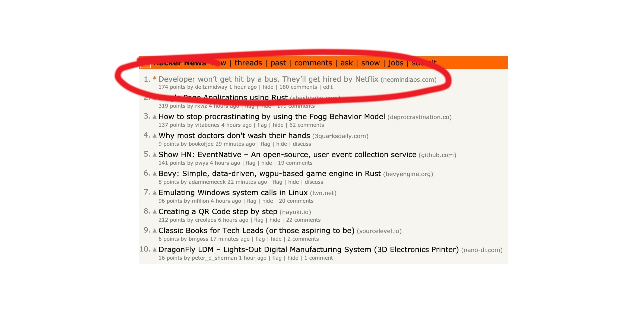The height and width of the screenshot is (318, 644).
Task: Open the jobs page
Action: (396, 63)
